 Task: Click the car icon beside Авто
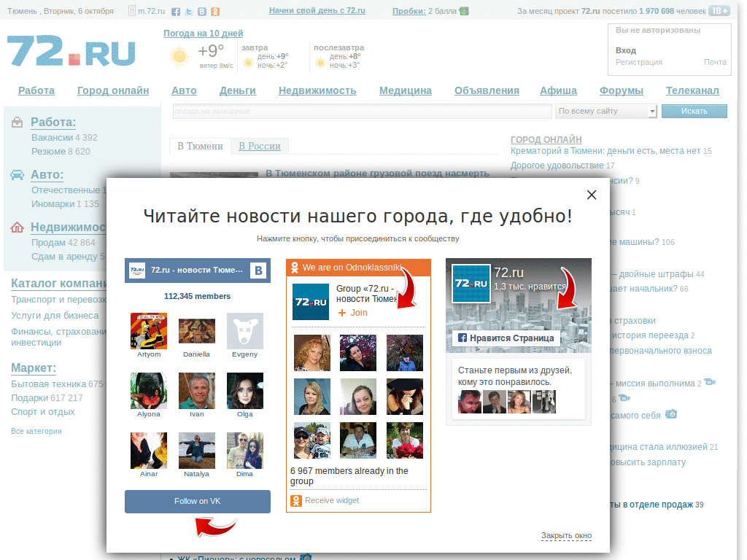tap(18, 175)
